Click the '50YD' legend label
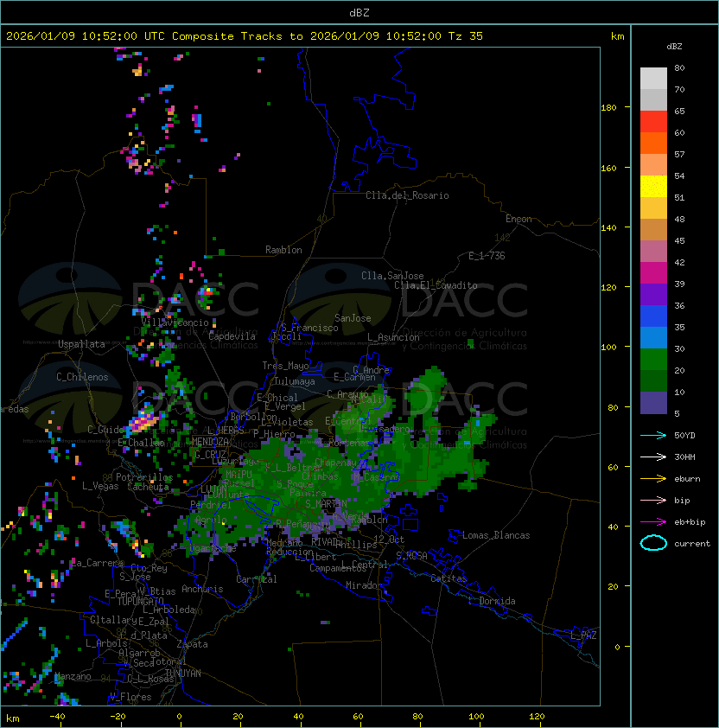 [x=684, y=435]
